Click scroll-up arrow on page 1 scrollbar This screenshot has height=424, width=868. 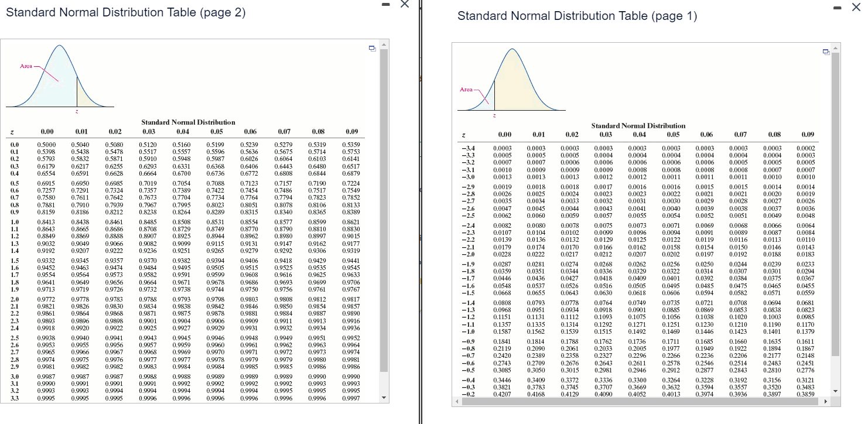(x=835, y=47)
